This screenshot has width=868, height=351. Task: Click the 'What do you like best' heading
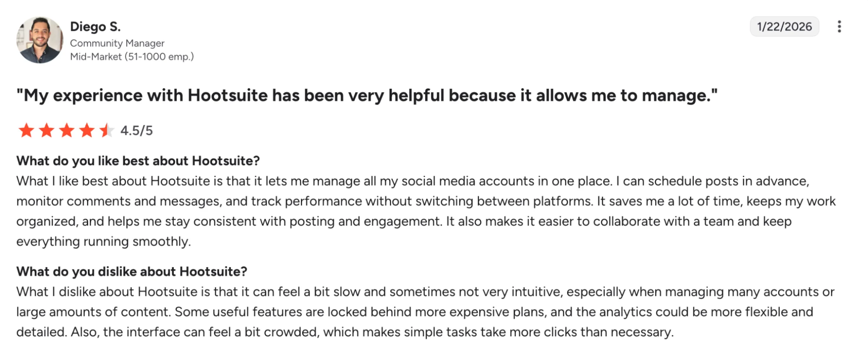coord(137,161)
